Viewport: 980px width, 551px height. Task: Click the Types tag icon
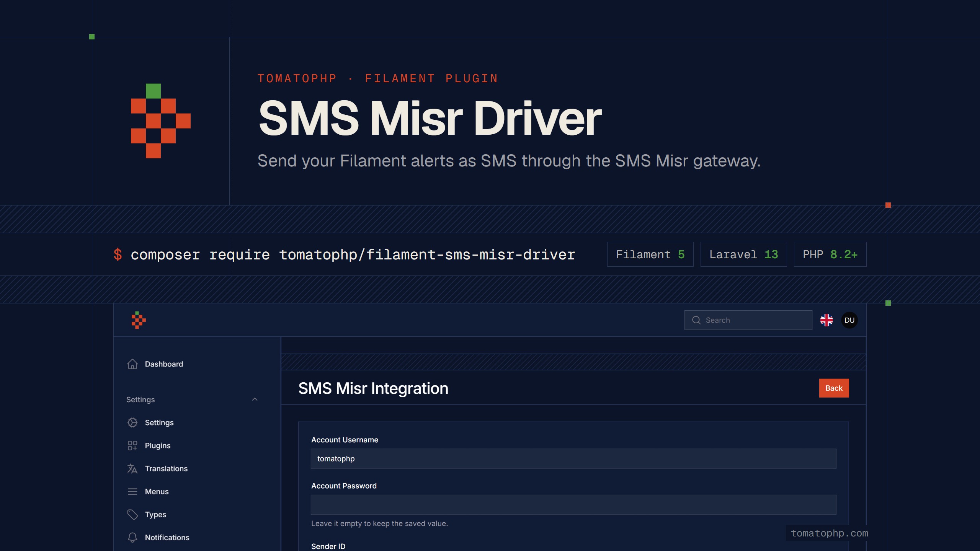(132, 514)
